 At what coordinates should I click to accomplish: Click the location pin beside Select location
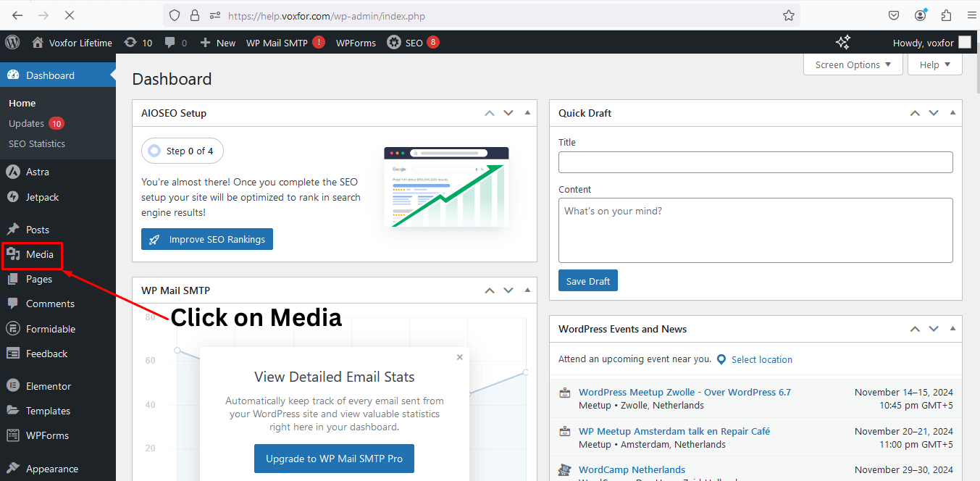coord(721,359)
